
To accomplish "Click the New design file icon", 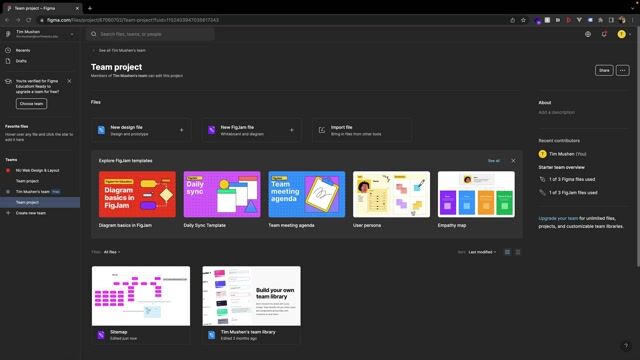I will click(x=101, y=130).
